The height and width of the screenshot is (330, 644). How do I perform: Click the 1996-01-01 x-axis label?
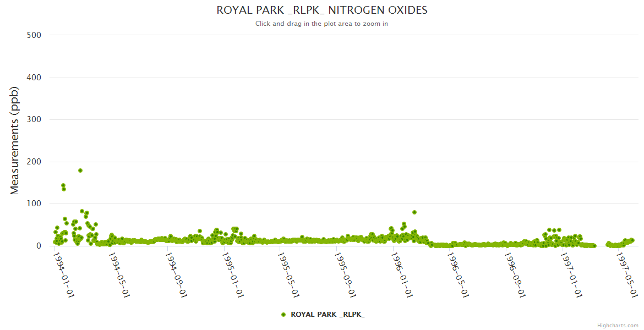click(x=402, y=274)
